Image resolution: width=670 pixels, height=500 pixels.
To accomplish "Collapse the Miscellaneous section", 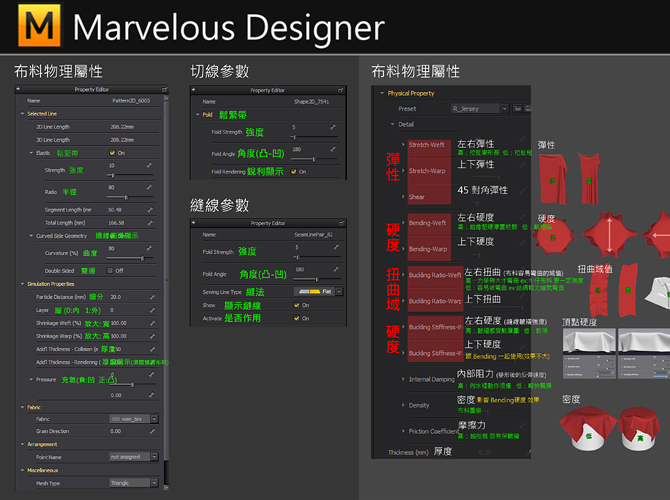I will pyautogui.click(x=22, y=470).
